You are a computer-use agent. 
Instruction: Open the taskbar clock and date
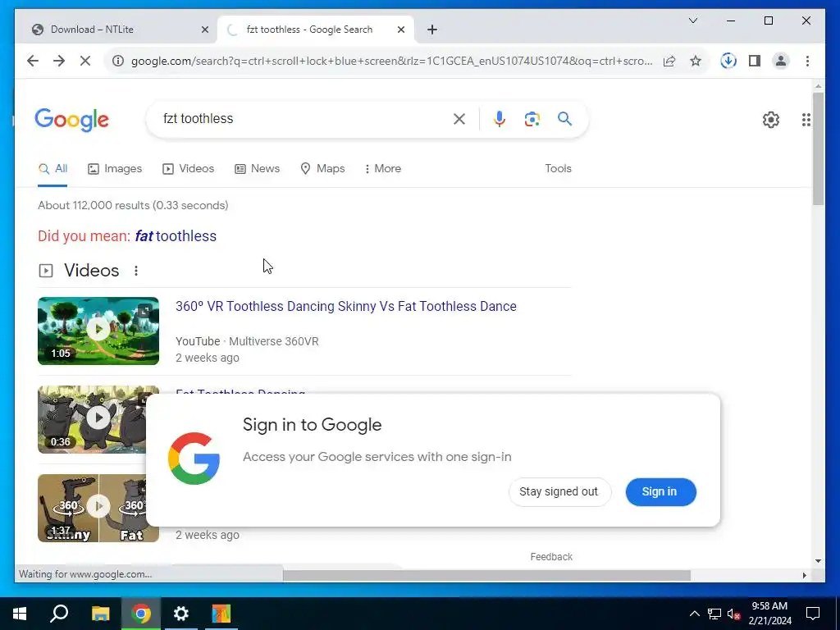769,614
